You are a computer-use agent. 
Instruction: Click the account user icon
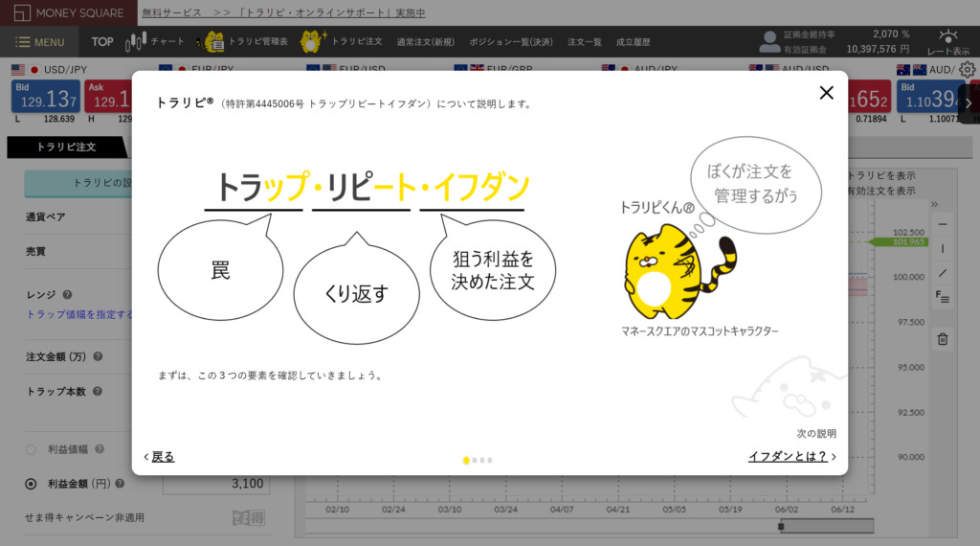(x=769, y=42)
